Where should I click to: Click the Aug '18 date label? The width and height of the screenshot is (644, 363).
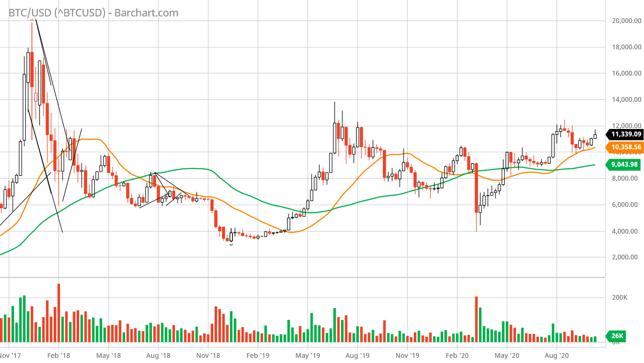tap(158, 355)
